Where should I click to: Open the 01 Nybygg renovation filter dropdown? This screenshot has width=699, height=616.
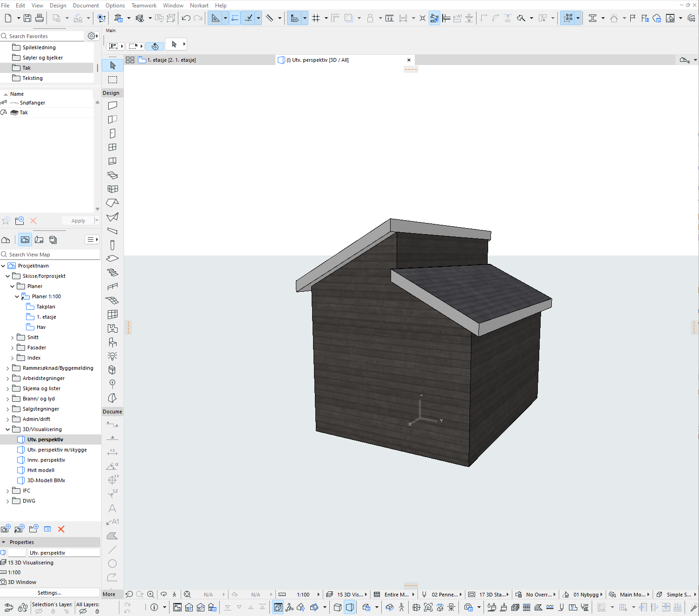coord(585,595)
